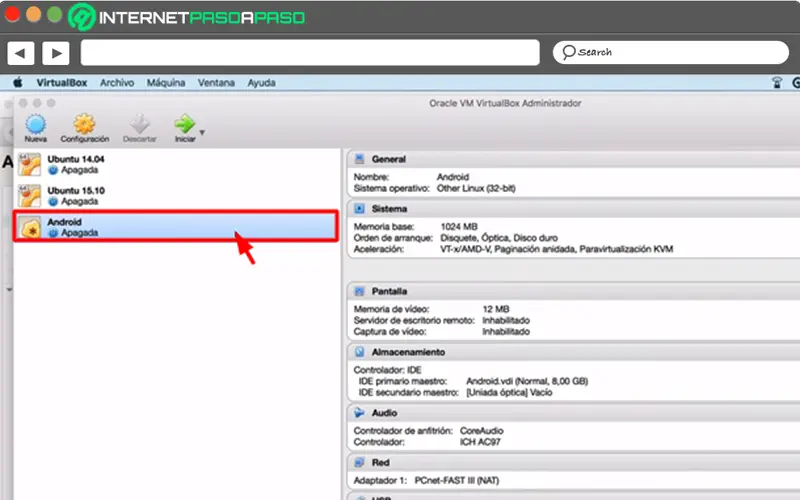Click browser back arrow button
800x500 pixels.
(20, 53)
